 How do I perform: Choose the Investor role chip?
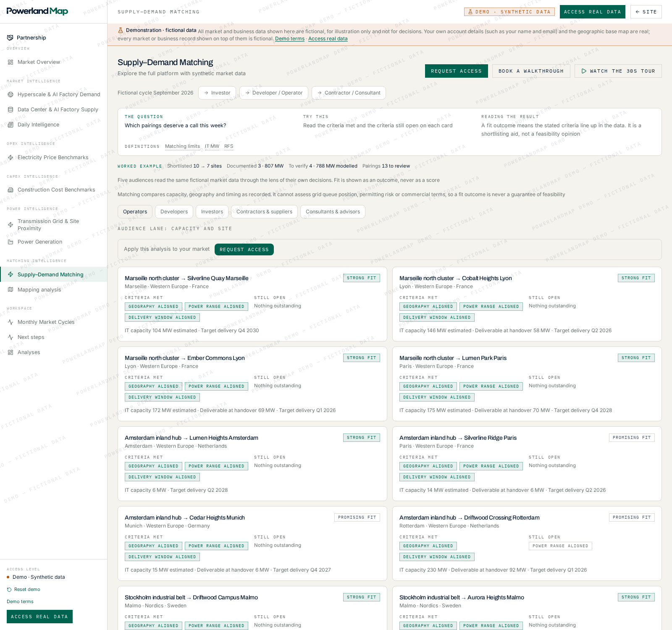tap(217, 93)
